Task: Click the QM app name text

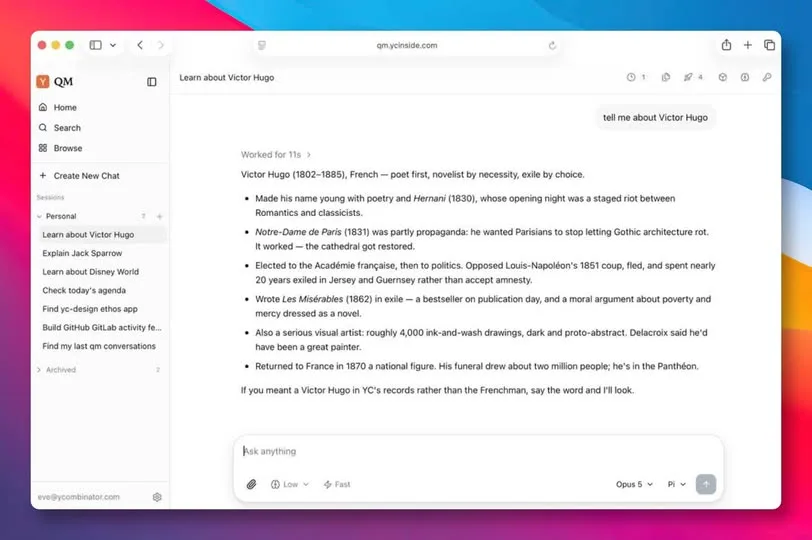Action: (x=64, y=81)
